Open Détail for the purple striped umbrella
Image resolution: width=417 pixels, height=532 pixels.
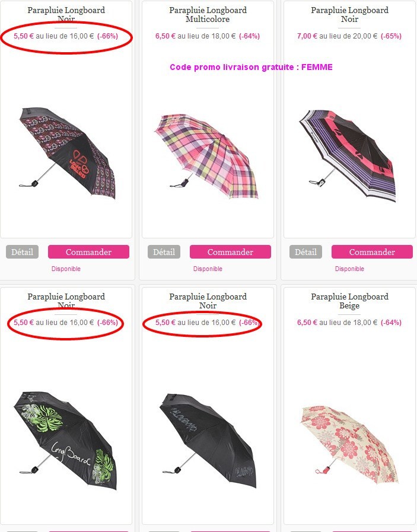coord(305,251)
